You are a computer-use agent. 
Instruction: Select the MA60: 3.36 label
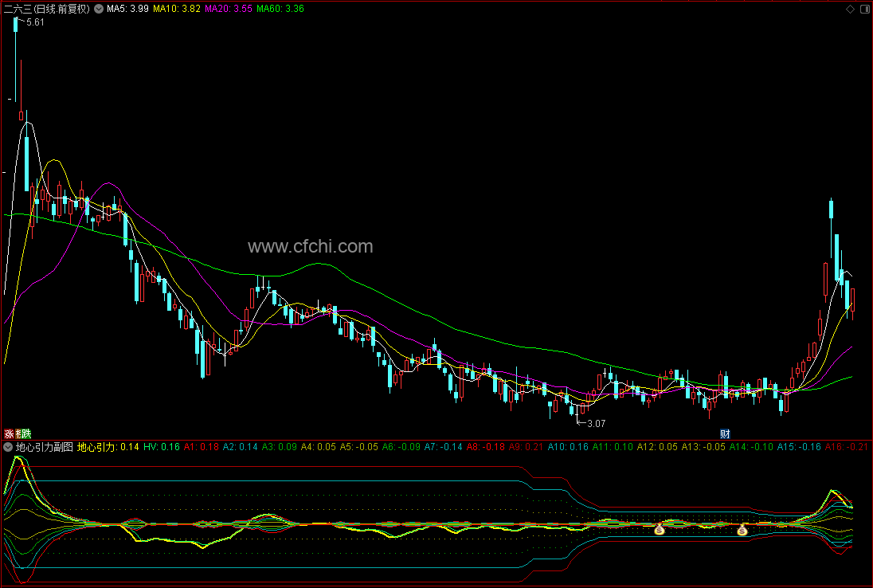point(280,9)
